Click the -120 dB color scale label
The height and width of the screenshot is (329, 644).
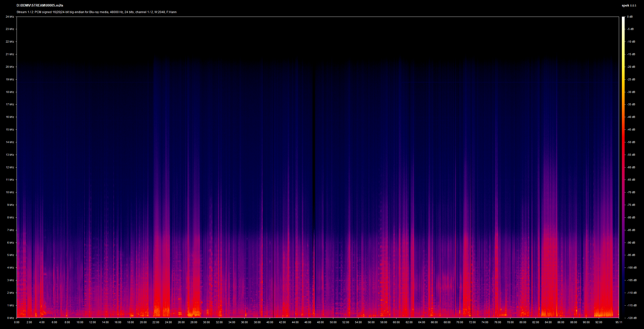[632, 318]
